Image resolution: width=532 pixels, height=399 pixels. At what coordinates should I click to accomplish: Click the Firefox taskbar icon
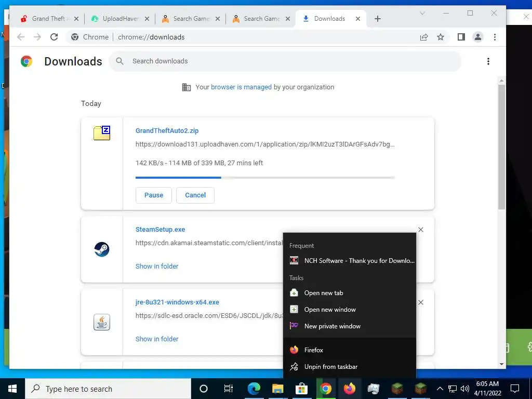tap(349, 389)
